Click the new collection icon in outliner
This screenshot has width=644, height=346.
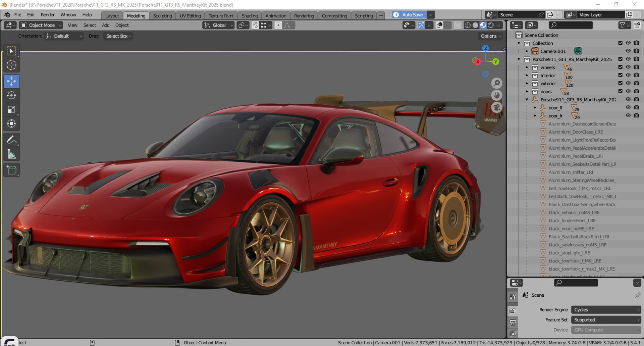(x=637, y=25)
